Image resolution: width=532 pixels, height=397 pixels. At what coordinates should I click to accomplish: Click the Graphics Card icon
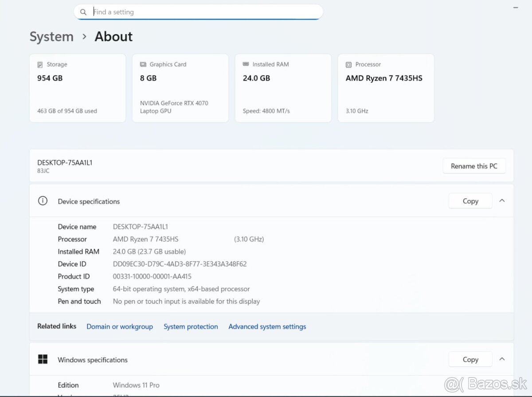click(x=143, y=64)
